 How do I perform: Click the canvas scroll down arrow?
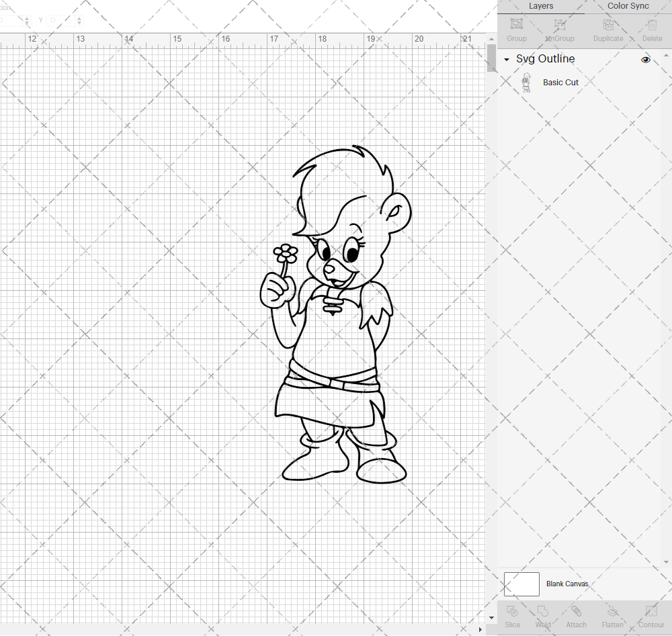[491, 618]
